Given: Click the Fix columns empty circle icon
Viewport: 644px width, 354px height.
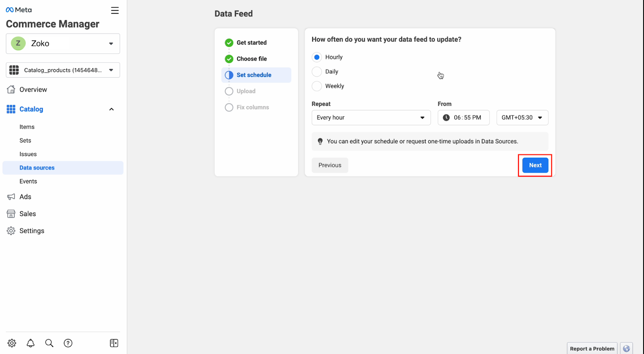Looking at the screenshot, I should [229, 107].
